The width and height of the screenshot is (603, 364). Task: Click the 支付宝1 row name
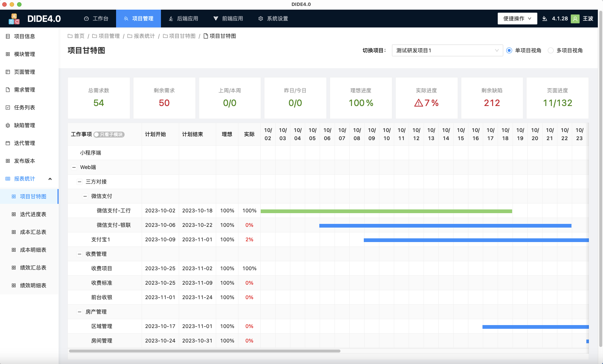[101, 239]
